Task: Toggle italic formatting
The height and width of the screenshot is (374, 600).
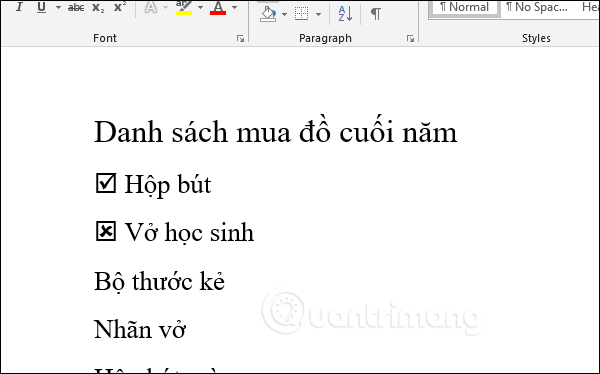Action: (x=19, y=7)
